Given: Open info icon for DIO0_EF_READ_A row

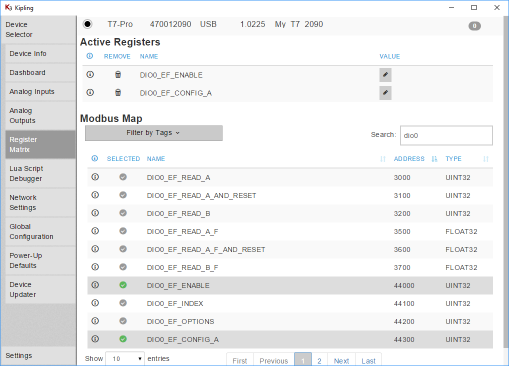Looking at the screenshot, I should point(95,177).
